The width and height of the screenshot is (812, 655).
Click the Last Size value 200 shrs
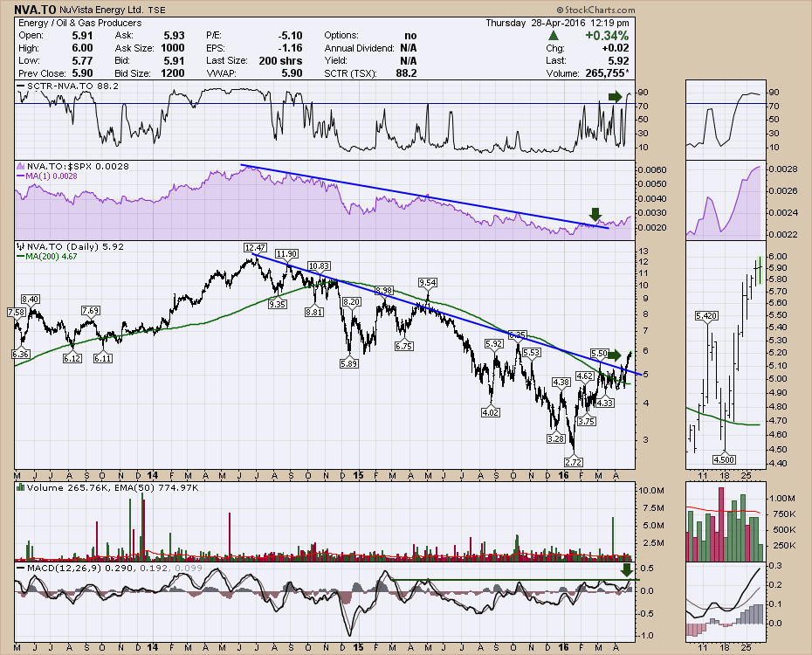280,60
